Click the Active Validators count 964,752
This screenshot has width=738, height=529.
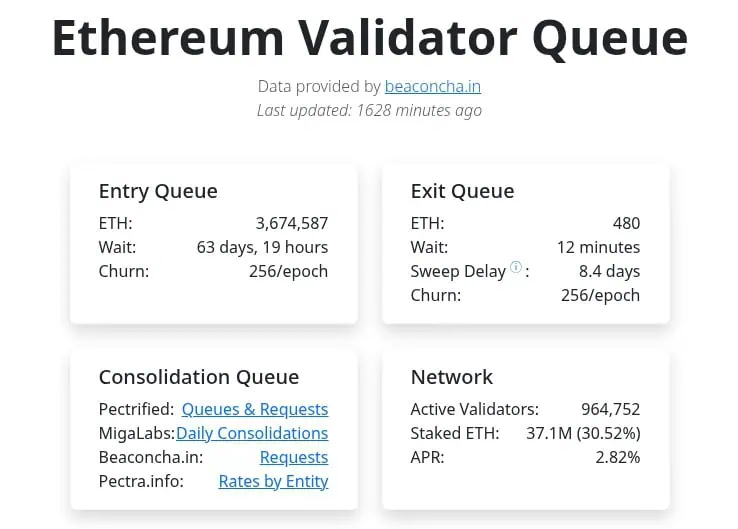pyautogui.click(x=610, y=409)
